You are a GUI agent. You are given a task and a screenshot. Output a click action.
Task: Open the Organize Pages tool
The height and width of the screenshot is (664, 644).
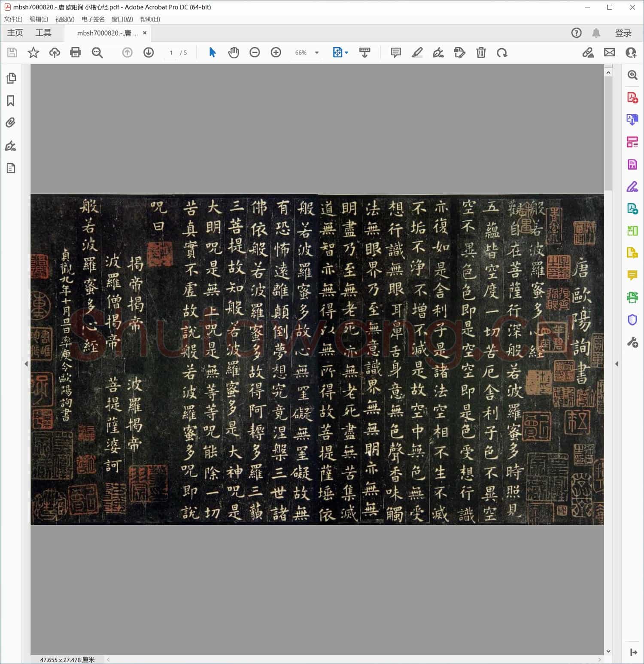coord(632,142)
